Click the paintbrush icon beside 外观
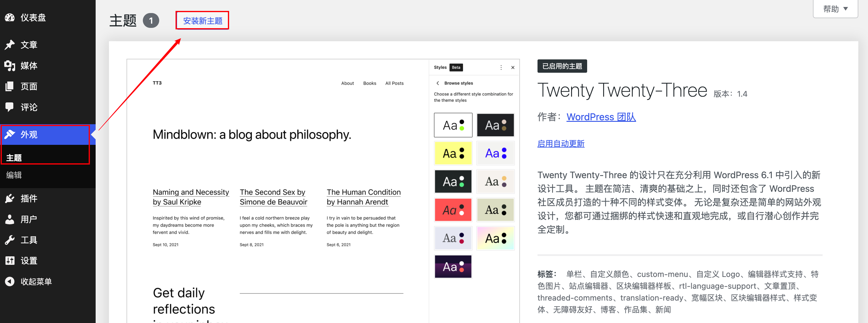 (x=10, y=135)
